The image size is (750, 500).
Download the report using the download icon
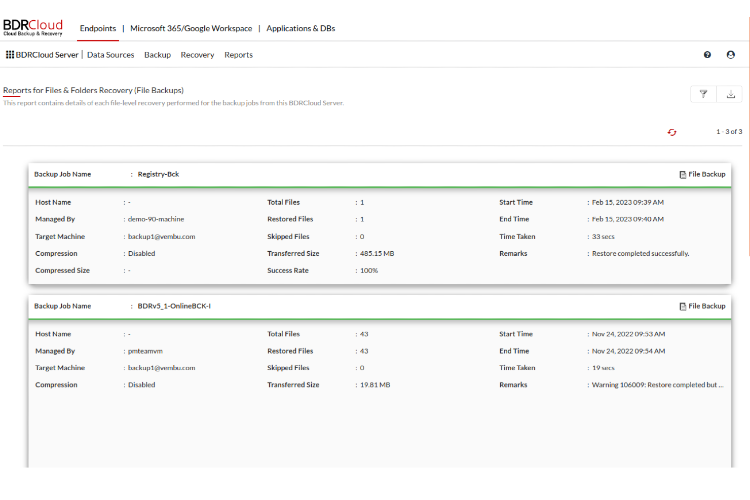pyautogui.click(x=730, y=94)
